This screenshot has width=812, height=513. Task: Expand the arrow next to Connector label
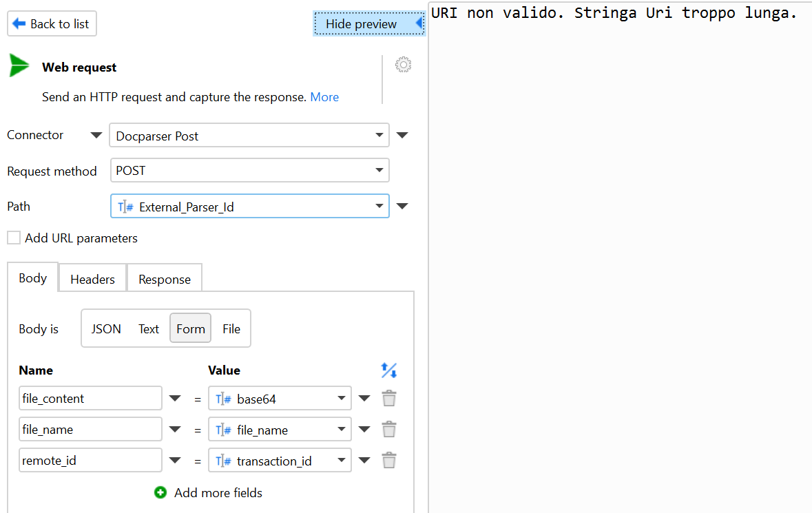click(96, 135)
